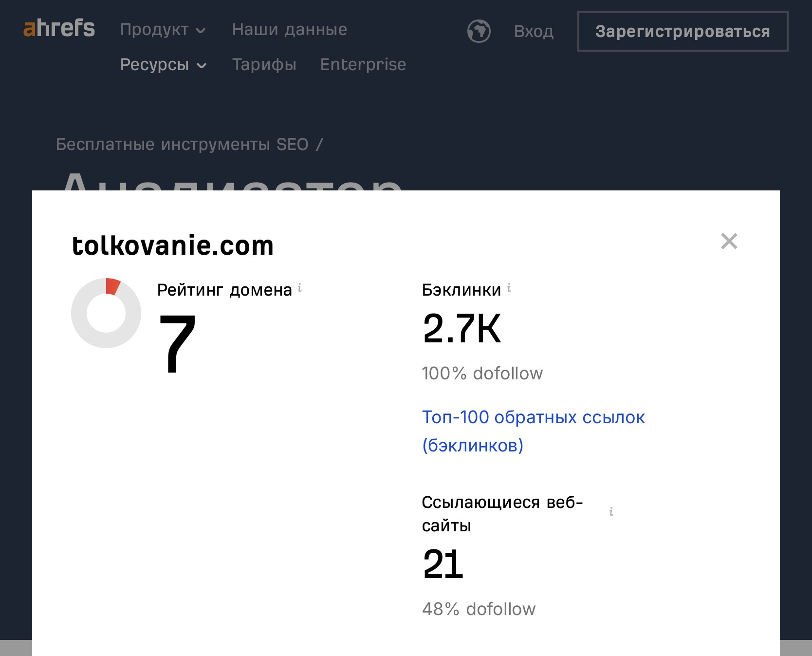Click the domain rating donut chart
Image resolution: width=812 pixels, height=656 pixels.
click(106, 313)
